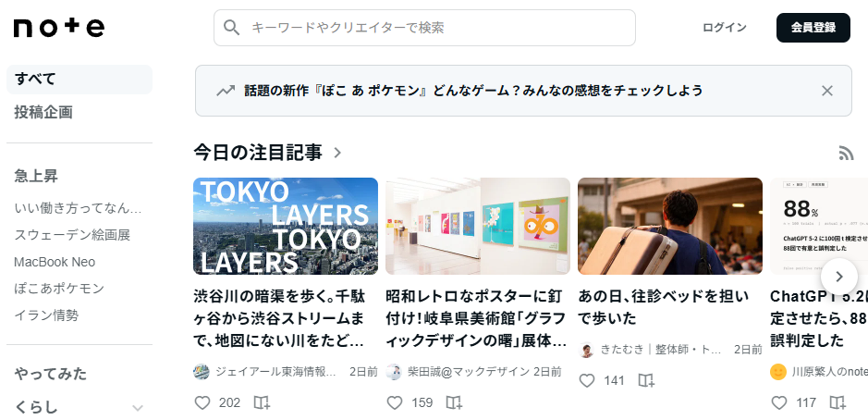Save the 渋谷川 article to magazine
The height and width of the screenshot is (420, 868).
pos(262,402)
